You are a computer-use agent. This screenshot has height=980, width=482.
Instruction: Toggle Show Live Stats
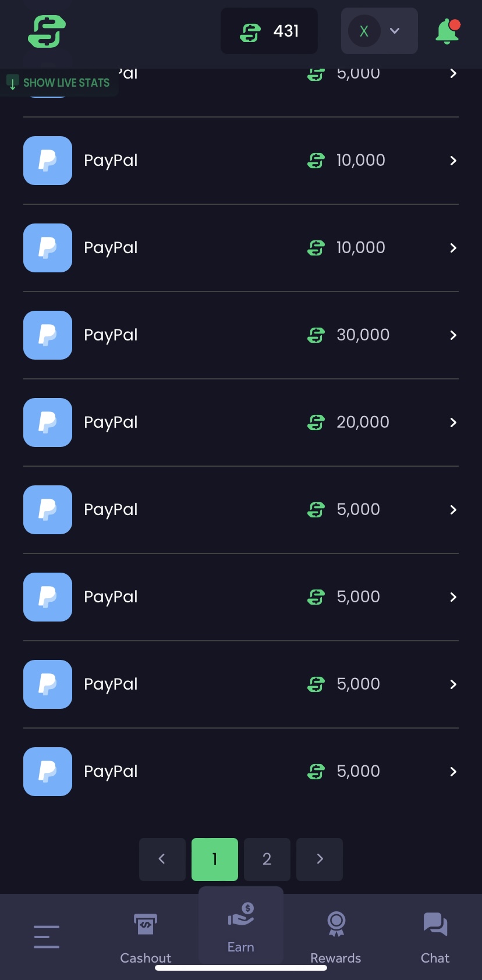point(60,83)
